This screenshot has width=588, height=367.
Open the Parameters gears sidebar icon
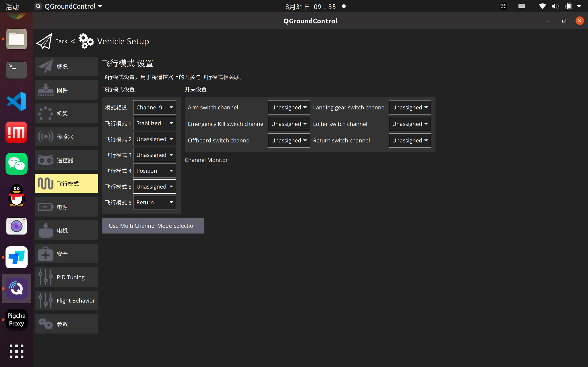(45, 324)
